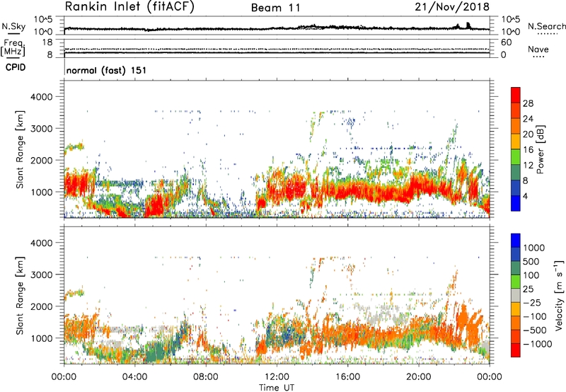
Task: Click the date '21/Nov/2018'
Action: pyautogui.click(x=452, y=6)
